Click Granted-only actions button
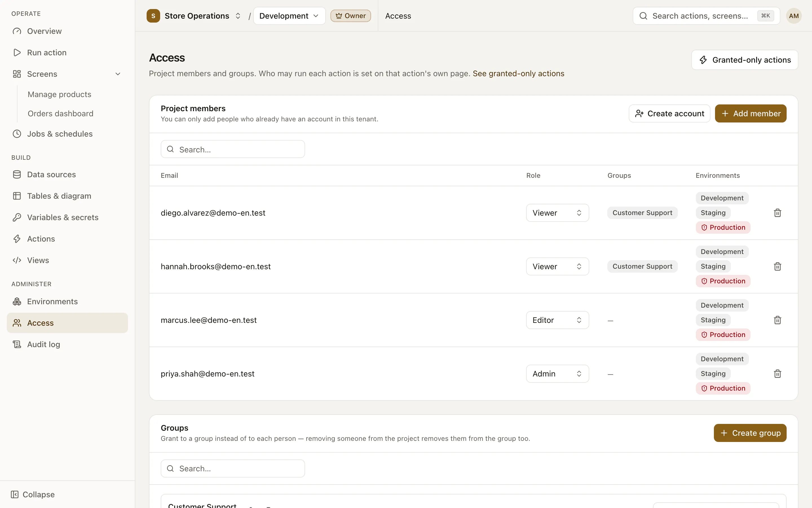 coord(745,60)
